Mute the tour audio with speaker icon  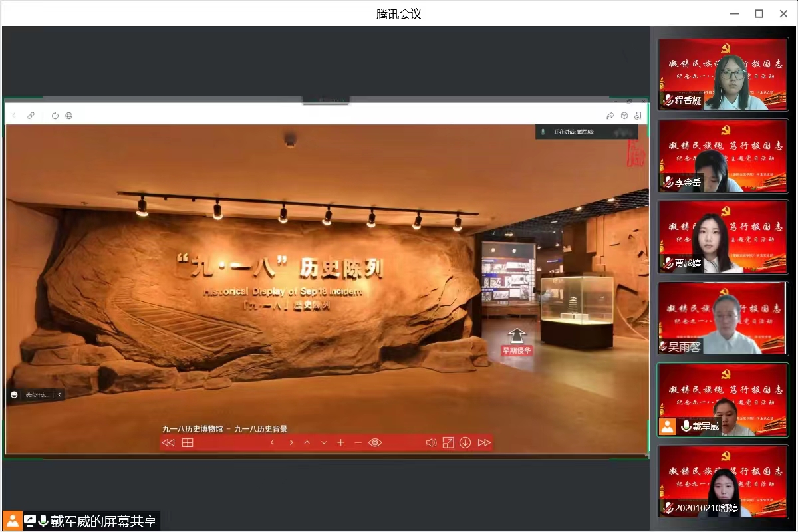tap(431, 442)
